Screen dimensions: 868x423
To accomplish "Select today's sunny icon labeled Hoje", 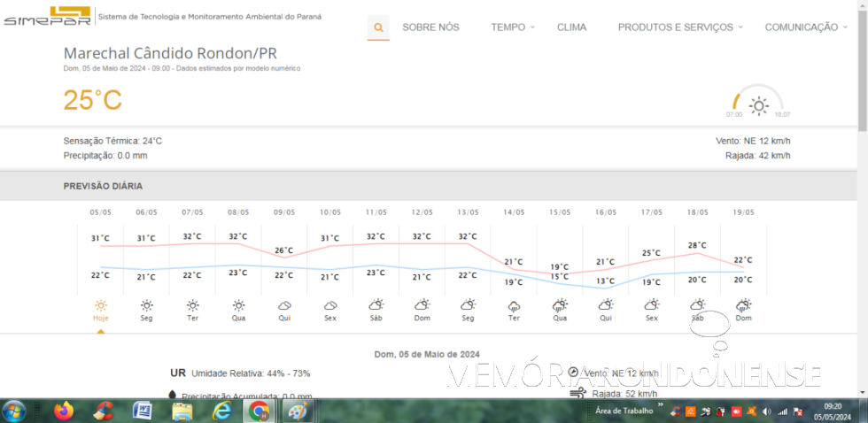I will tap(101, 305).
